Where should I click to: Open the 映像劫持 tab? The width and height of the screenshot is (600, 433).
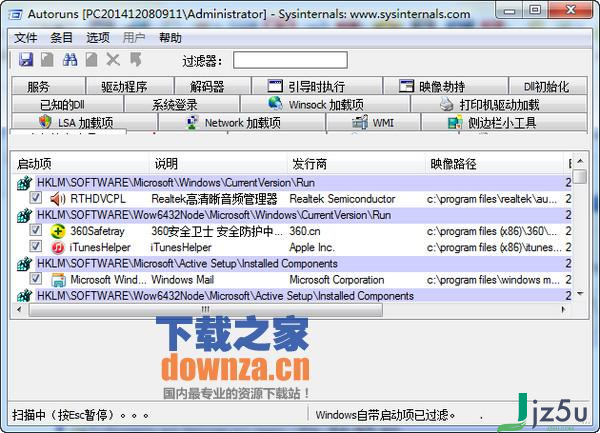pyautogui.click(x=446, y=86)
